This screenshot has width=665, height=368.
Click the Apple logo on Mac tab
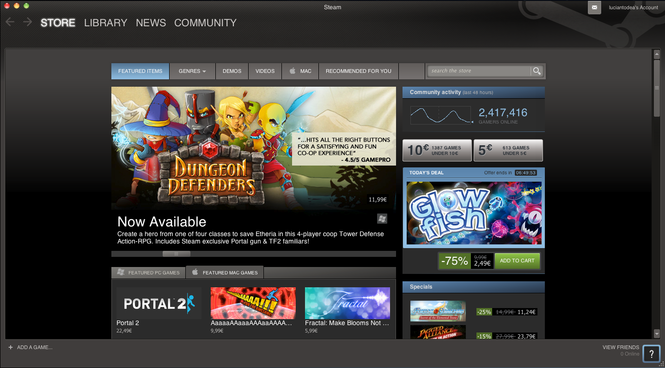[x=292, y=71]
